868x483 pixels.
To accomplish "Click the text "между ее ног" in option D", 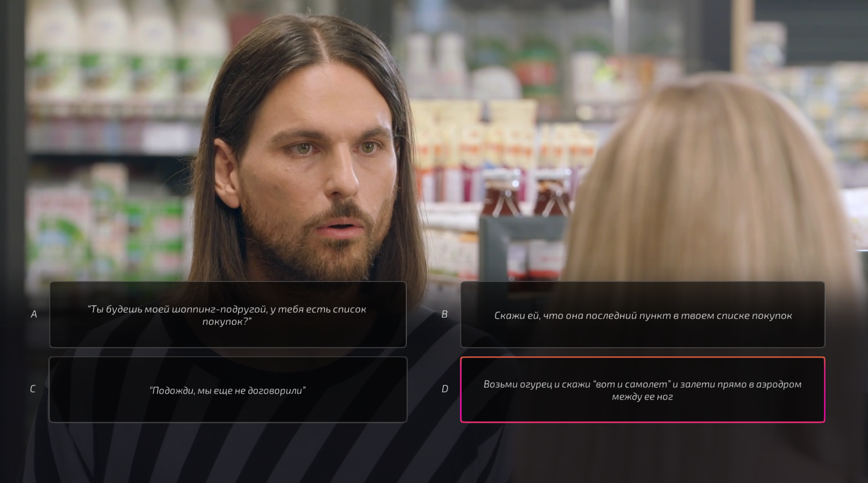I will tap(642, 397).
